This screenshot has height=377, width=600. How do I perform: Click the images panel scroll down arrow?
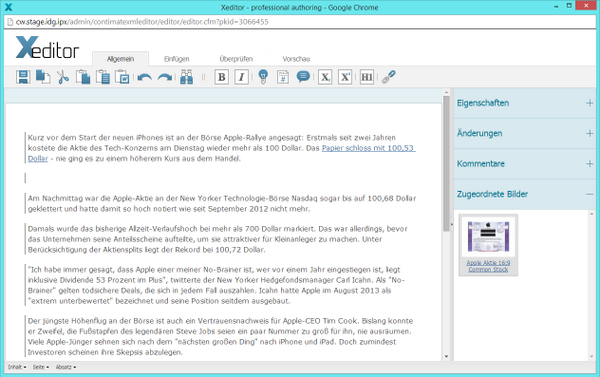[x=592, y=356]
